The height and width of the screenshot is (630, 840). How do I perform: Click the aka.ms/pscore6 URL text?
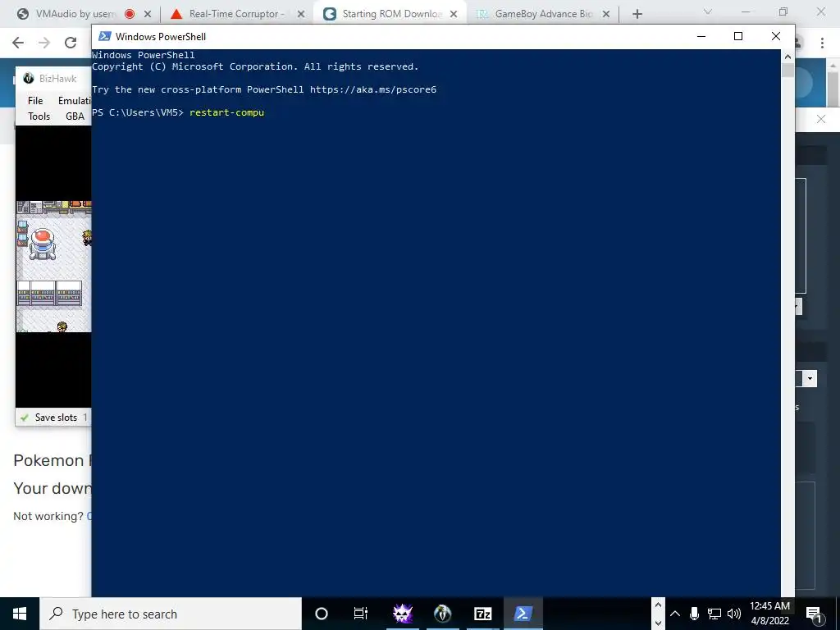(x=373, y=89)
